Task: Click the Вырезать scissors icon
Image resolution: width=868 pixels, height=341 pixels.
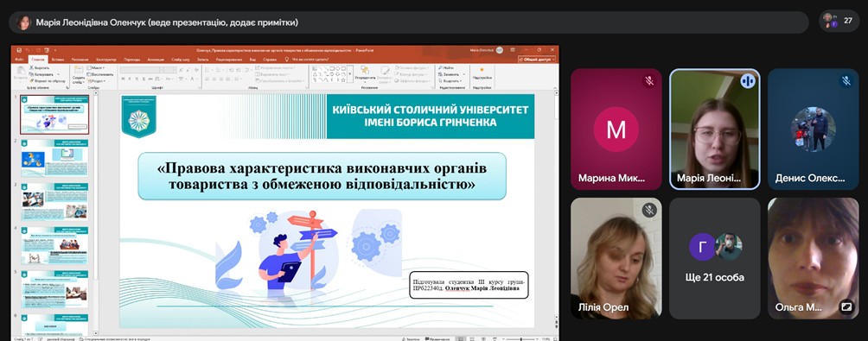Action: pyautogui.click(x=31, y=67)
